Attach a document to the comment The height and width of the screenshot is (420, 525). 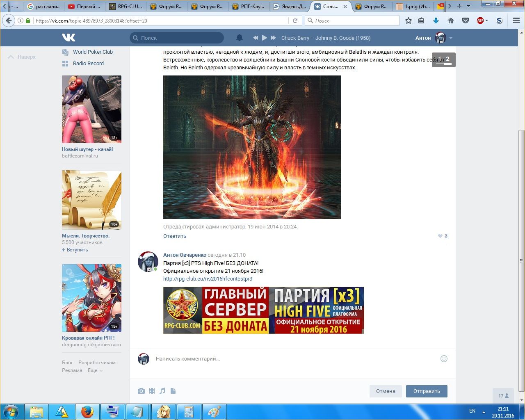tap(173, 391)
